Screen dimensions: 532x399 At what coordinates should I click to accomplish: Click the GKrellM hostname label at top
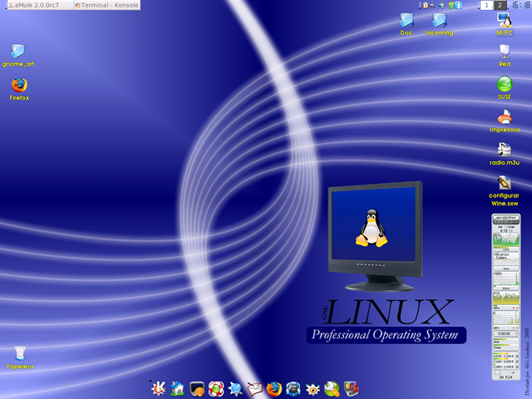point(506,219)
